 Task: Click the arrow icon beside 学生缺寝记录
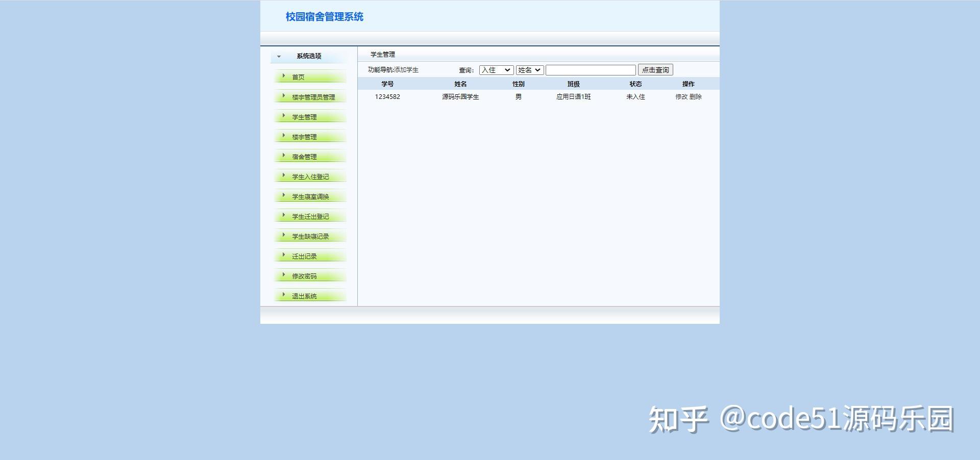click(x=284, y=236)
